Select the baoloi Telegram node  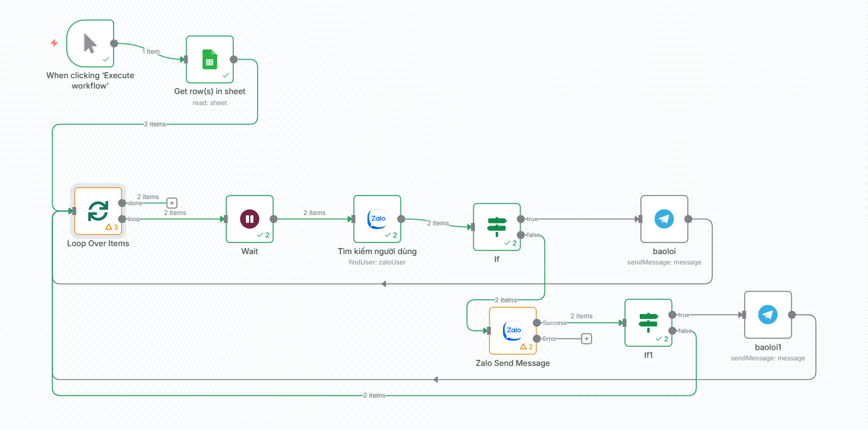(x=664, y=219)
